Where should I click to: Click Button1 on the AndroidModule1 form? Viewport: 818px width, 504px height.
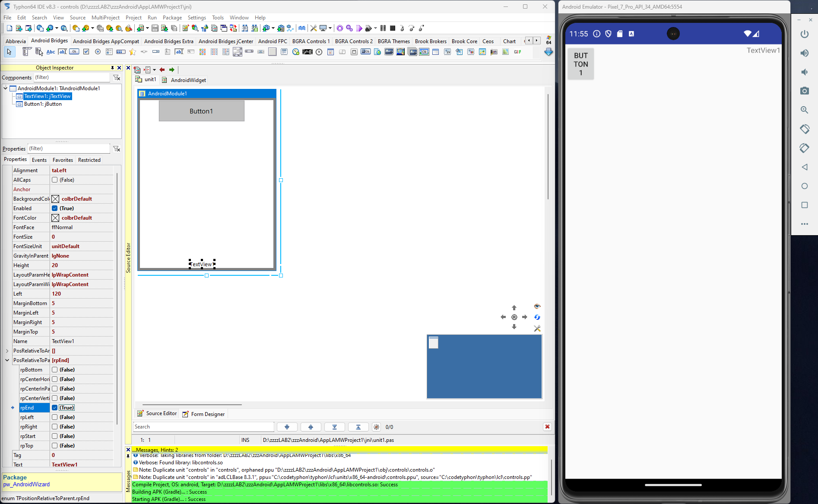201,111
